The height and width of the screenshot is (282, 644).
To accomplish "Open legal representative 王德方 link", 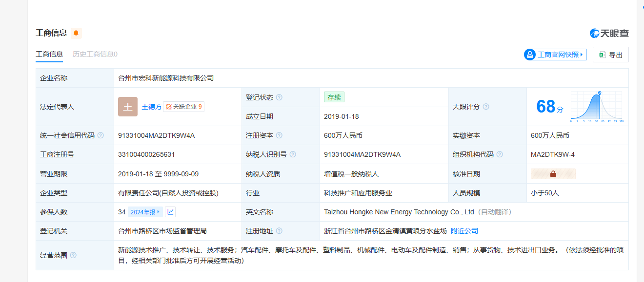I will [152, 107].
